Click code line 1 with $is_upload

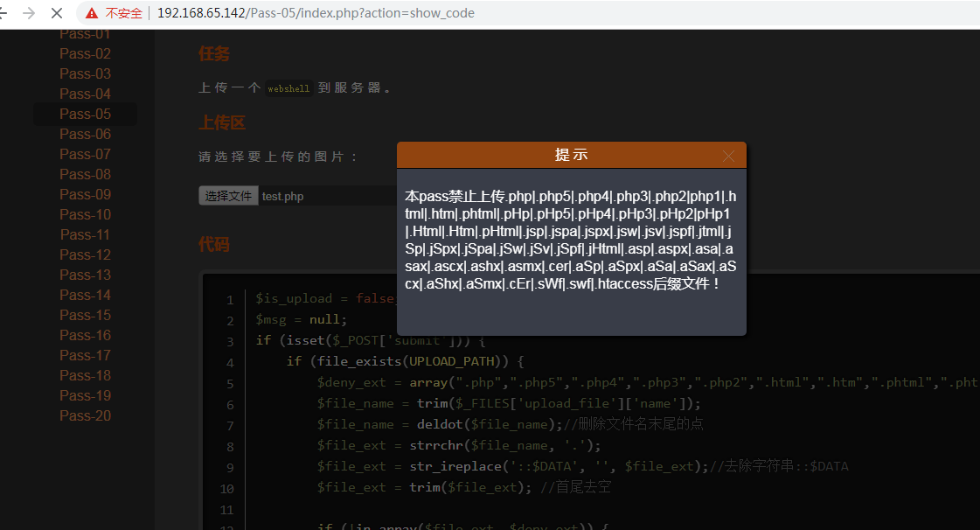pyautogui.click(x=325, y=299)
